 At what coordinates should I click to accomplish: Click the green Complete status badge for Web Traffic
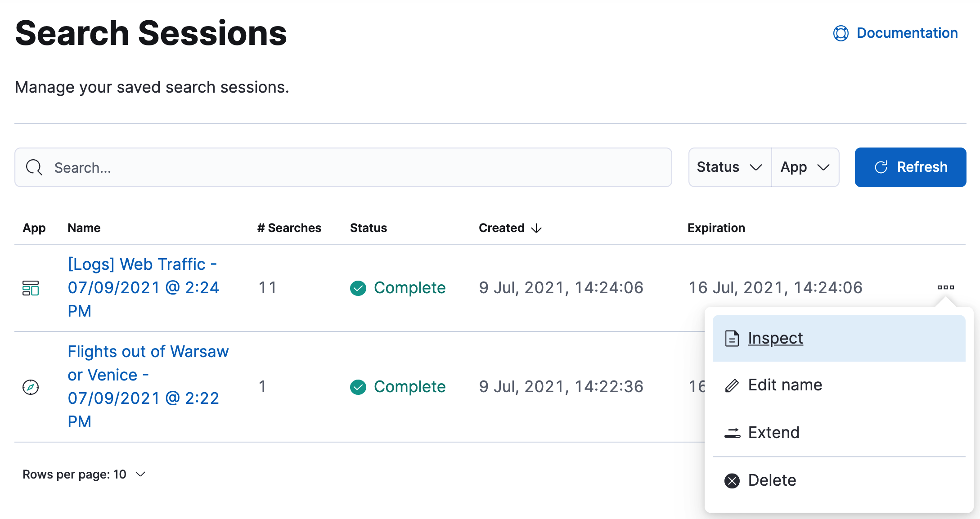click(398, 288)
